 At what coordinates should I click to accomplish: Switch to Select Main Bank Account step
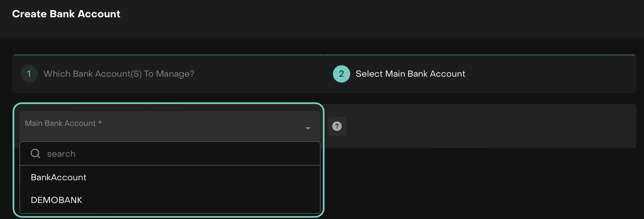click(410, 74)
